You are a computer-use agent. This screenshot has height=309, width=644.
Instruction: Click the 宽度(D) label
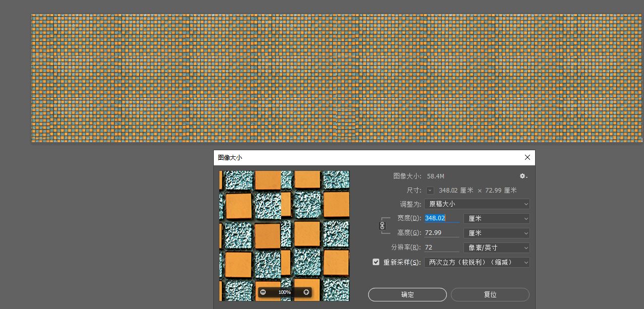[x=409, y=218]
